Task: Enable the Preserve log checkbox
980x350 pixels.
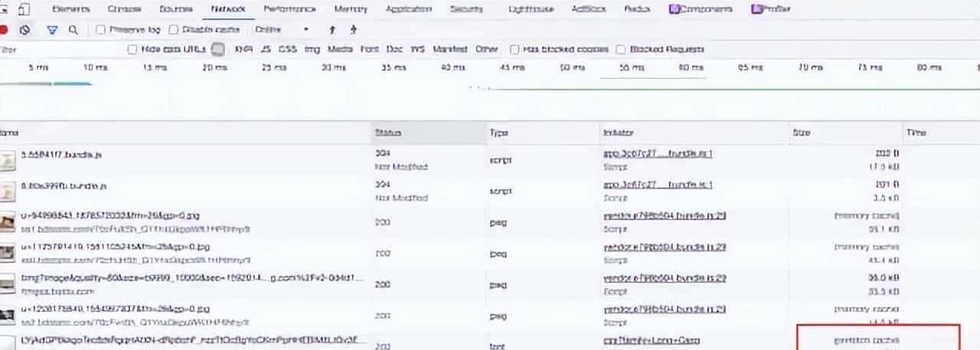Action: coord(101,30)
